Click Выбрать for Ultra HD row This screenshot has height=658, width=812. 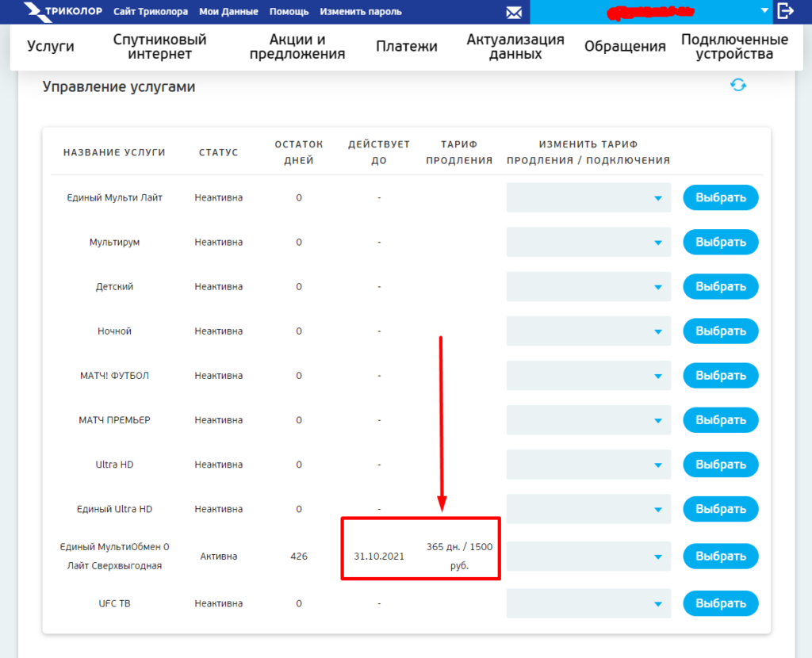click(x=720, y=465)
